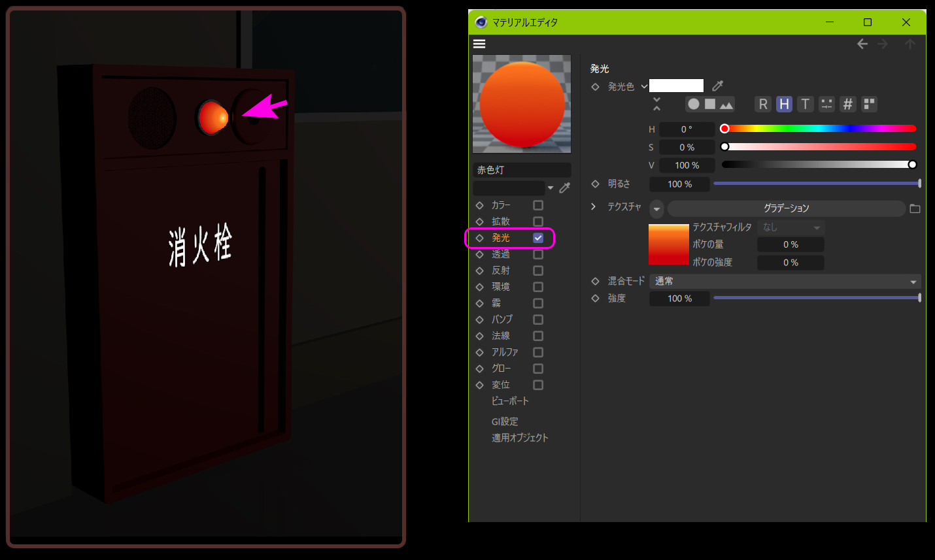Open the color wheel picker mode
Screen dimensions: 935x560
pos(694,104)
